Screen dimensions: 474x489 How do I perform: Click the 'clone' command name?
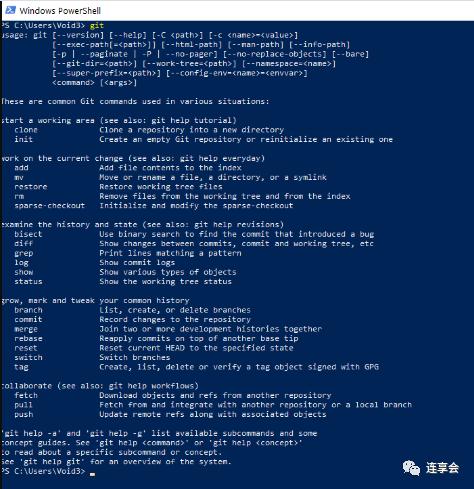click(x=26, y=130)
